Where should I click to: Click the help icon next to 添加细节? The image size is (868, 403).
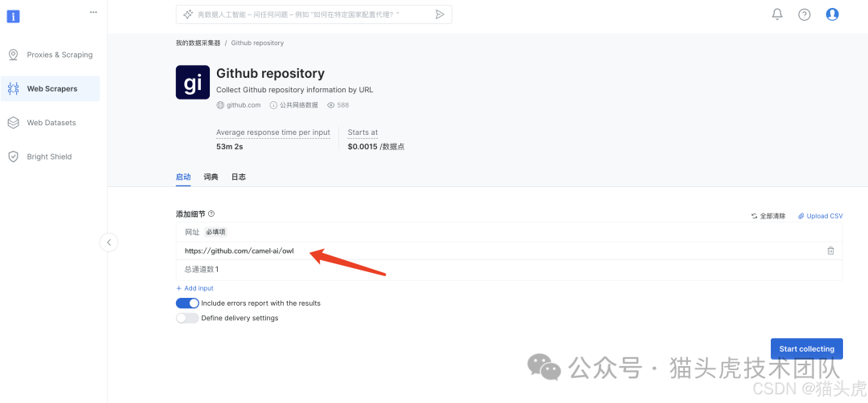211,214
